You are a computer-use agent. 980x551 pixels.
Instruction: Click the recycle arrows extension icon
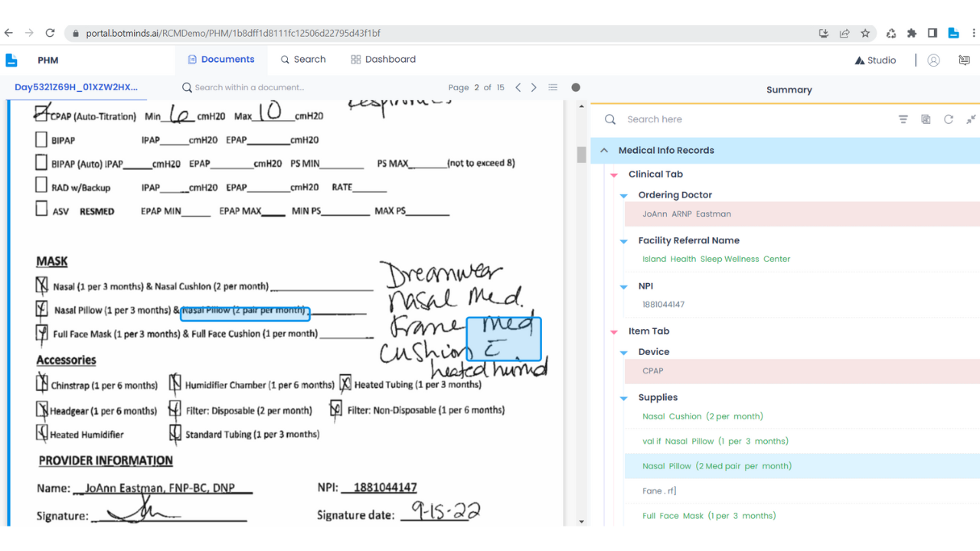click(x=890, y=33)
